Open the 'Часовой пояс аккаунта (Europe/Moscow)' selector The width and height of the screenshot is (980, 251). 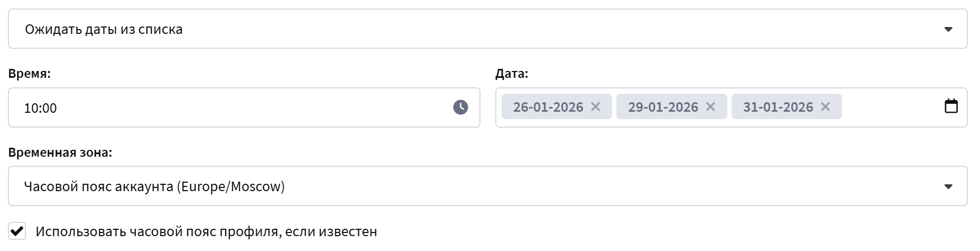476,186
